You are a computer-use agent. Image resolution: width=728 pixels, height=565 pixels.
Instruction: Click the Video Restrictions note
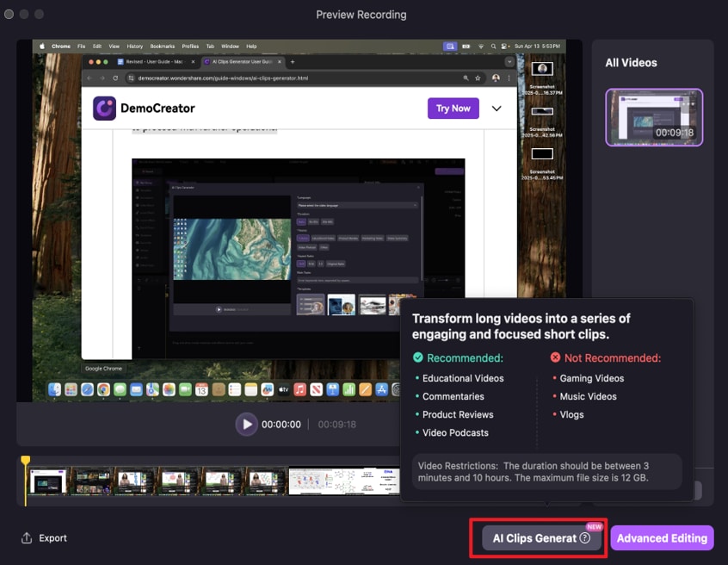coord(547,472)
